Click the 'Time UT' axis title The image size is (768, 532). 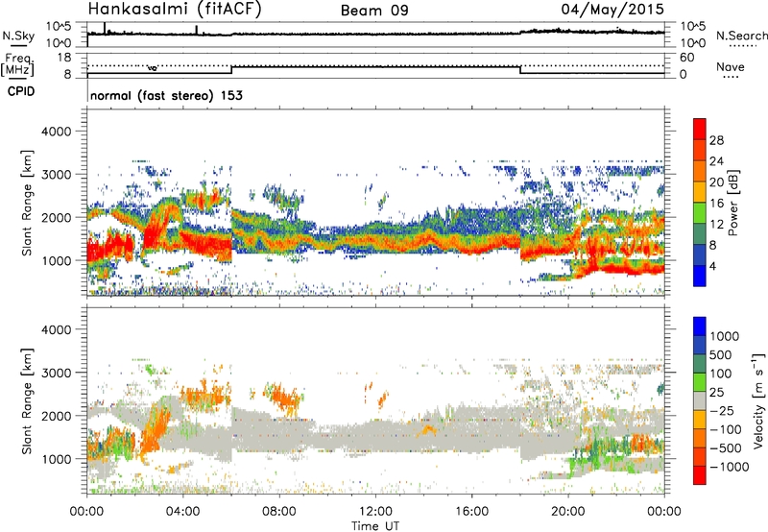375,526
